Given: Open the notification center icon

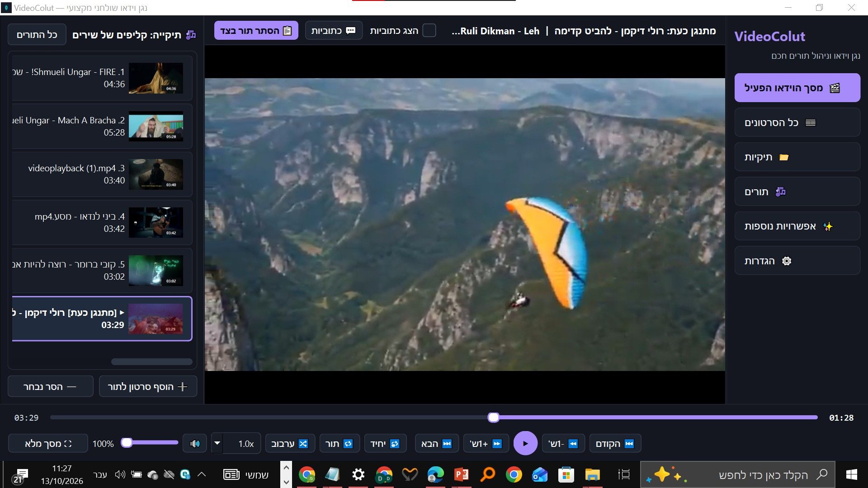Looking at the screenshot, I should click(x=20, y=475).
